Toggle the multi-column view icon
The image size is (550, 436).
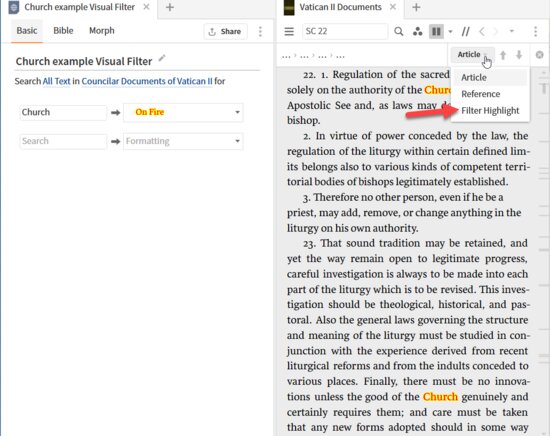click(436, 32)
